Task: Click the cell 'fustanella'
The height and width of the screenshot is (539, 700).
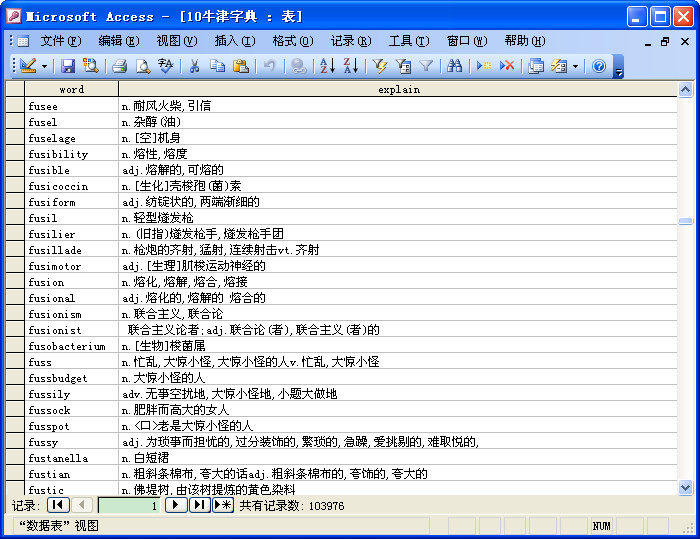Action: (71, 458)
